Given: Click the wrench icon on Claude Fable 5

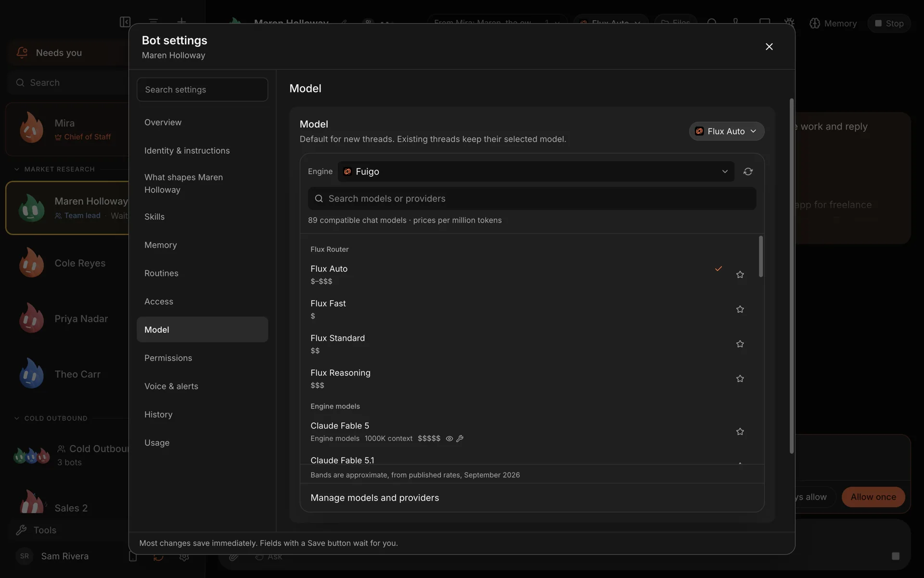Looking at the screenshot, I should 460,439.
